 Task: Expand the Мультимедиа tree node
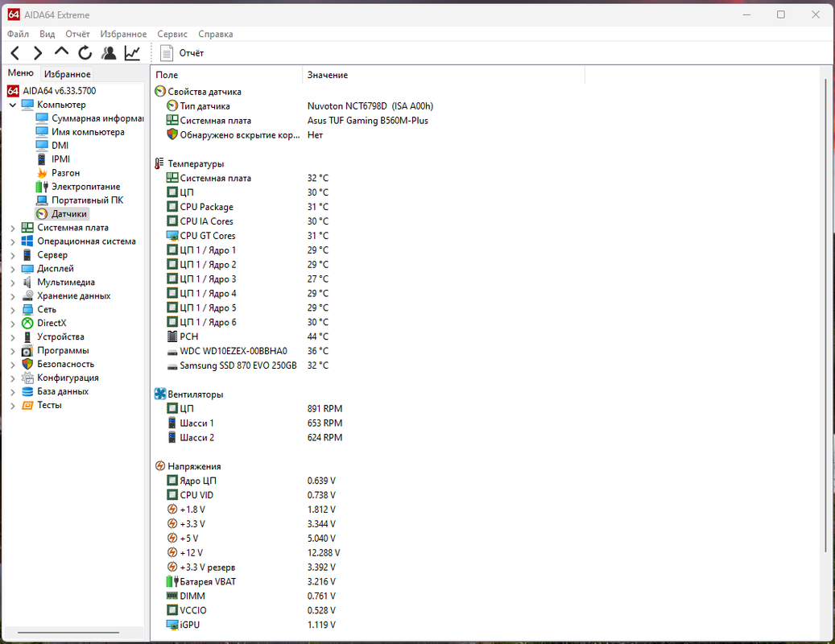[x=13, y=283]
